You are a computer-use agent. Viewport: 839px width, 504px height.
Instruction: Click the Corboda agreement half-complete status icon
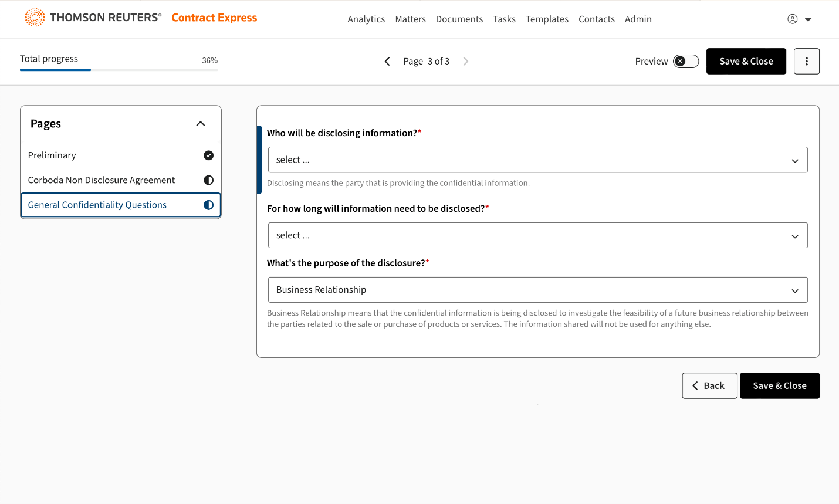(208, 180)
